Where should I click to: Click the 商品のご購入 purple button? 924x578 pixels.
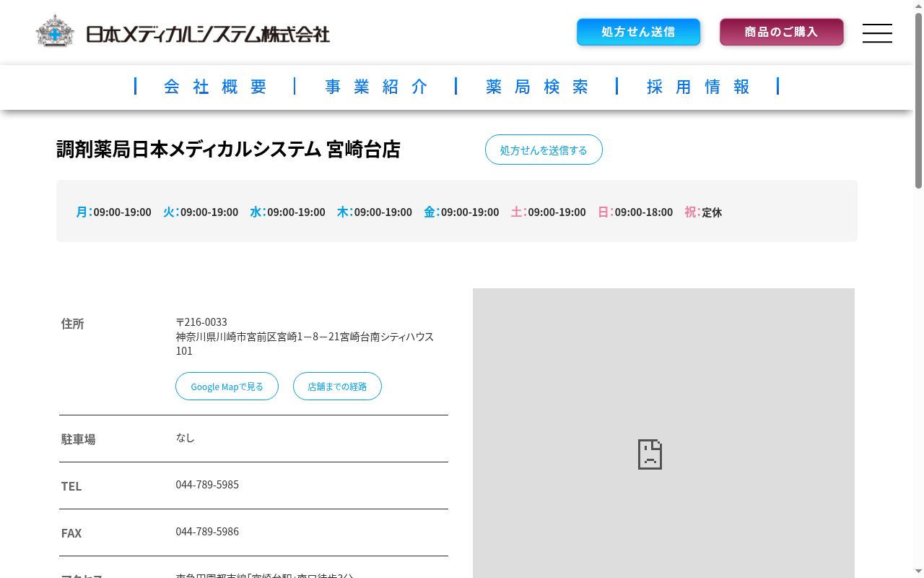tap(781, 32)
